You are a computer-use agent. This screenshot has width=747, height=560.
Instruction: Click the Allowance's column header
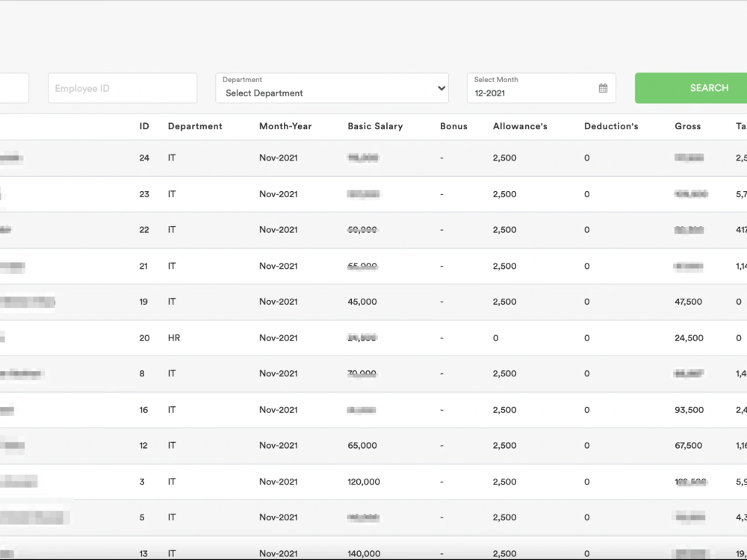point(520,126)
